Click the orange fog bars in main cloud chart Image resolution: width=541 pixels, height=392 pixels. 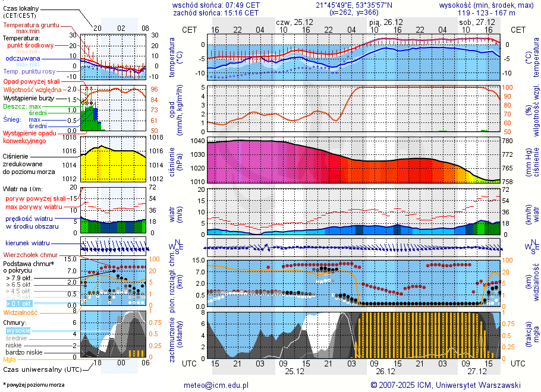[x=416, y=336]
